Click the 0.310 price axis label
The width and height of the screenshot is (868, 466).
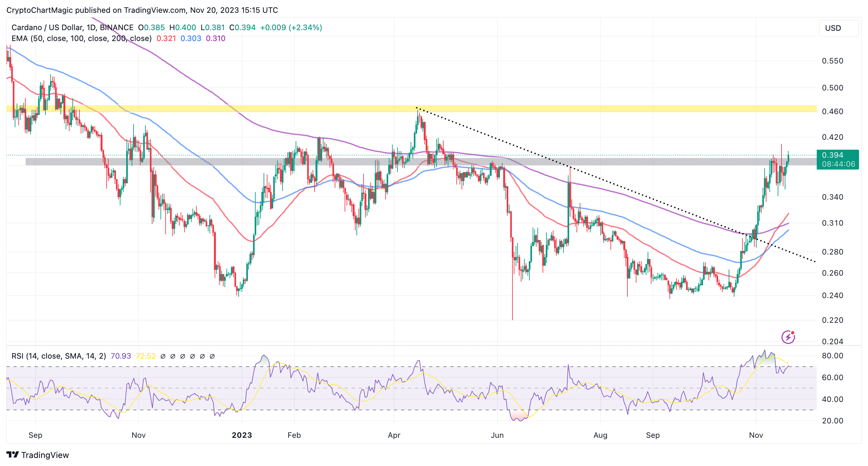tap(833, 223)
